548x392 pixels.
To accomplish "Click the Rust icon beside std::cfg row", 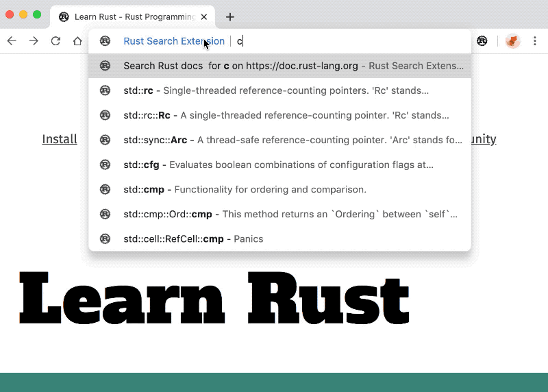I will (x=105, y=164).
